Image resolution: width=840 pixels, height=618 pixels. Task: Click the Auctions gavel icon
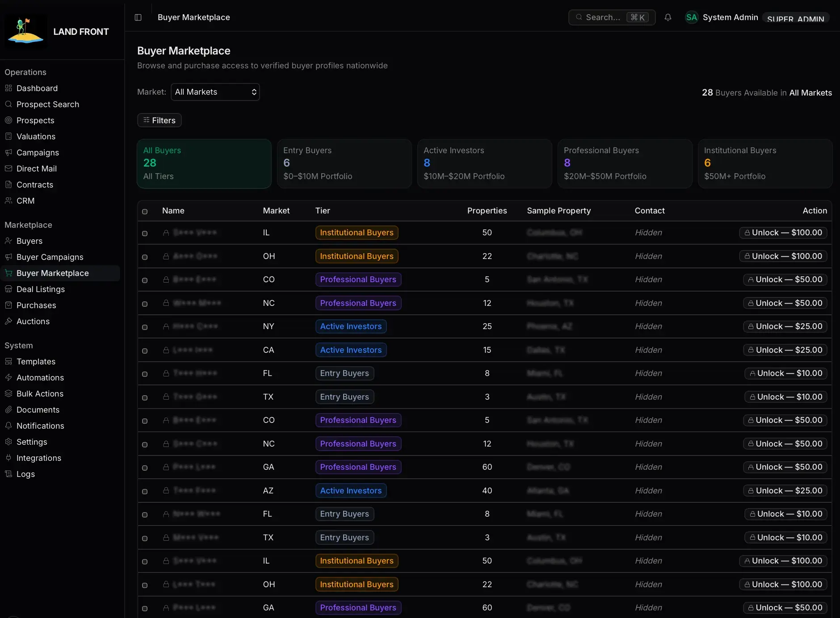pos(8,321)
